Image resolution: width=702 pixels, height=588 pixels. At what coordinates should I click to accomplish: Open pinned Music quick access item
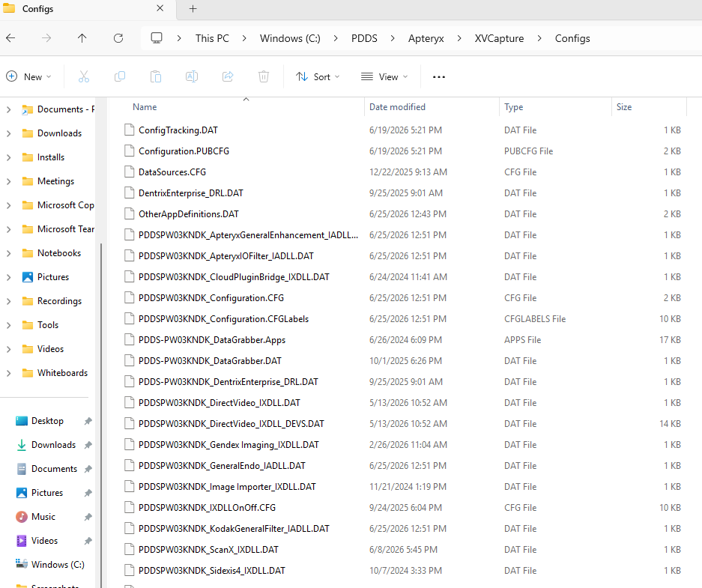click(43, 516)
